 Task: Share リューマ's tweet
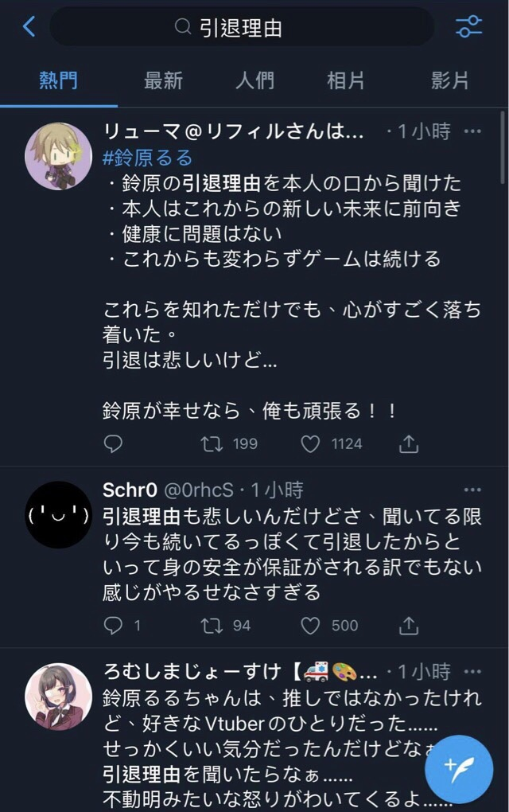coord(409,443)
